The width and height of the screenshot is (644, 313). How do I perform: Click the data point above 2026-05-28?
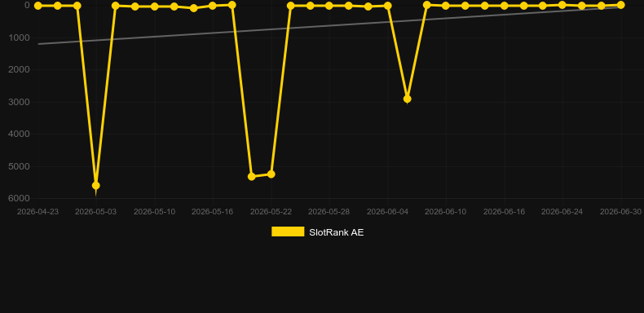[329, 6]
